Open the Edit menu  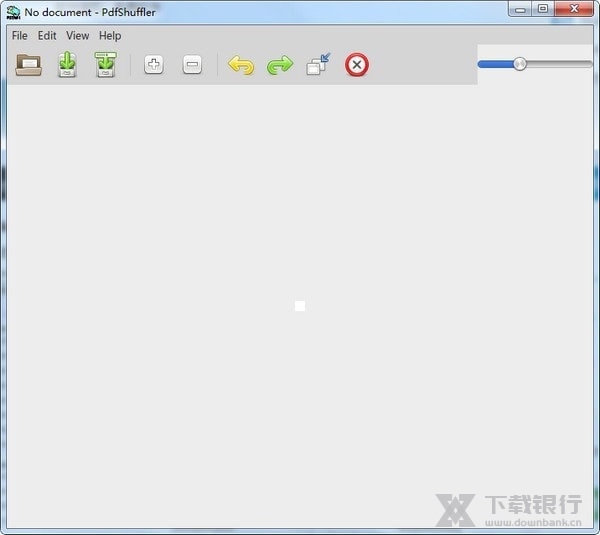[47, 36]
